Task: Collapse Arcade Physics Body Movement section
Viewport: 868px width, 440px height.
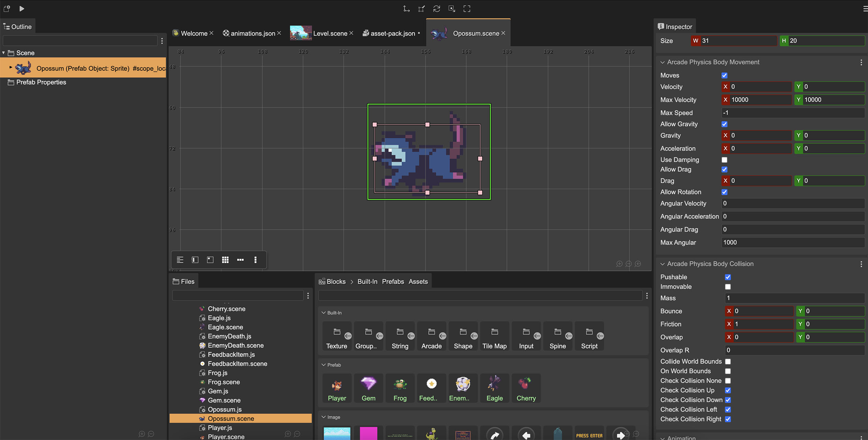Action: click(663, 62)
